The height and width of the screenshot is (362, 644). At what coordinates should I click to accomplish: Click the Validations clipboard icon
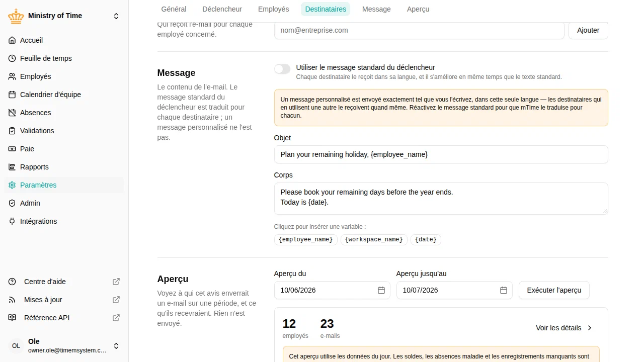[12, 131]
